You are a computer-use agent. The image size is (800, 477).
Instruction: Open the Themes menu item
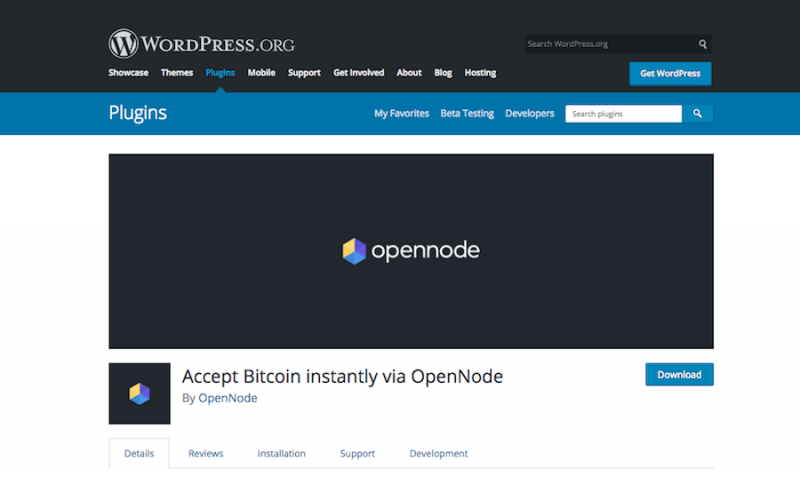(177, 72)
